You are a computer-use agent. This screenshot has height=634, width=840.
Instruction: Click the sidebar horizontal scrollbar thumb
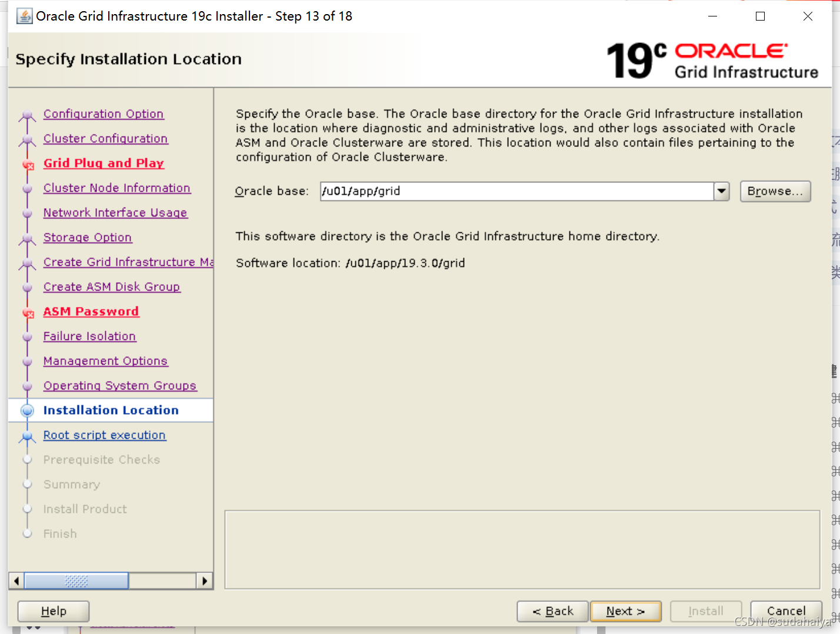[76, 581]
